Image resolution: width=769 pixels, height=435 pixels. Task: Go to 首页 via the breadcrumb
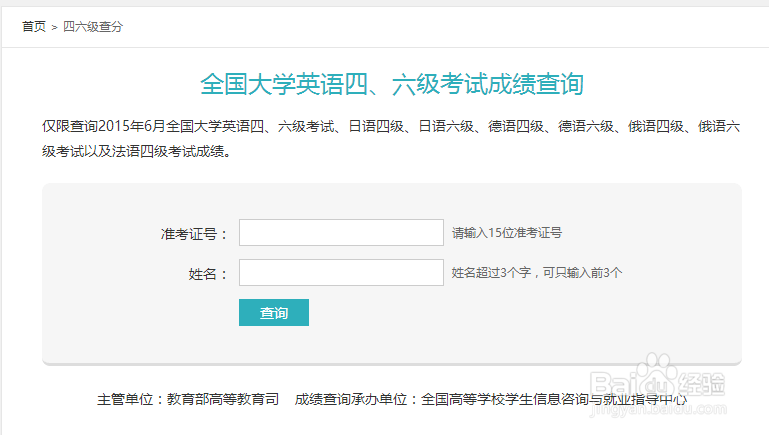[34, 26]
